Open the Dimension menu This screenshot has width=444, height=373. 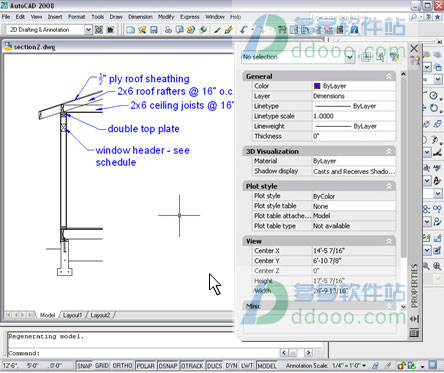coord(140,17)
